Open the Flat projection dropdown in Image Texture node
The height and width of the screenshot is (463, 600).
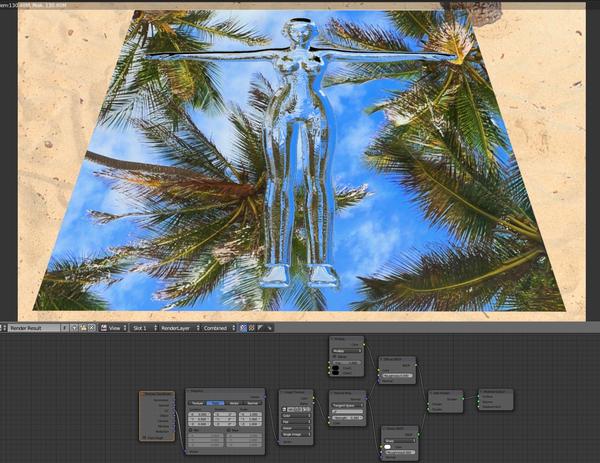(x=296, y=422)
